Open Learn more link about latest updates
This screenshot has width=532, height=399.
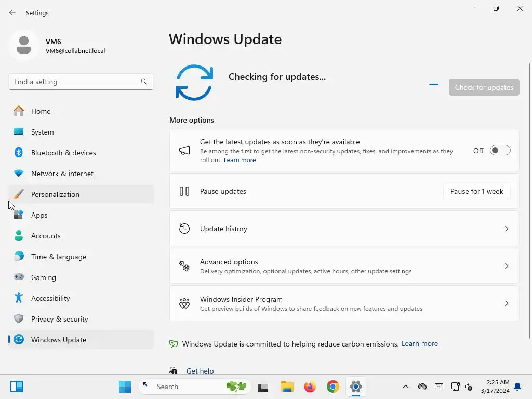[240, 160]
